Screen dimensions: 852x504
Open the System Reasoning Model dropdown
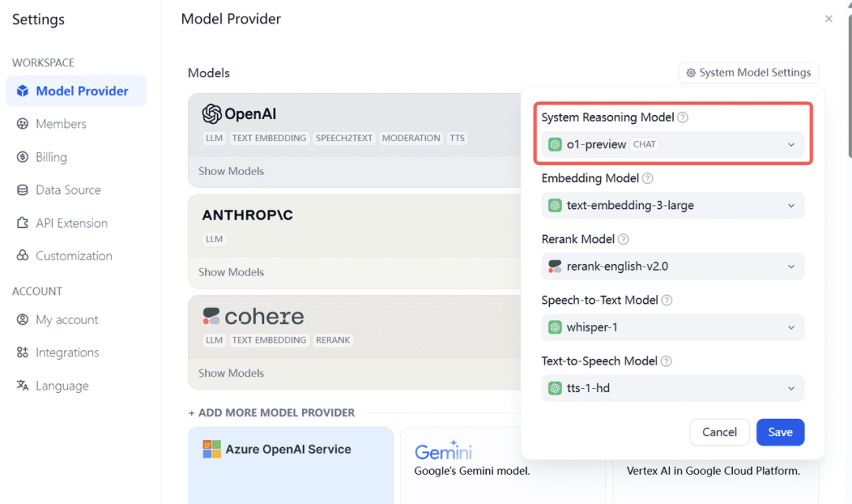[673, 144]
